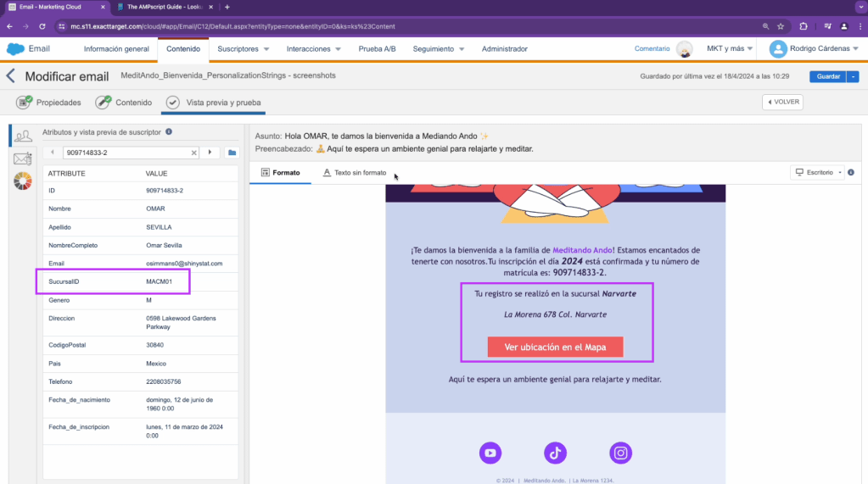Clear the subscriber search field

click(x=193, y=153)
